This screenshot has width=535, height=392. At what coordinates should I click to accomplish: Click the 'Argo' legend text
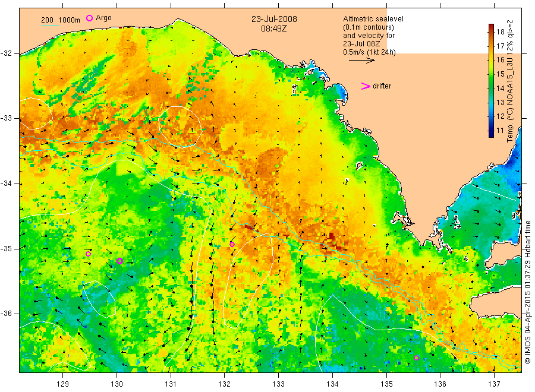coord(103,18)
